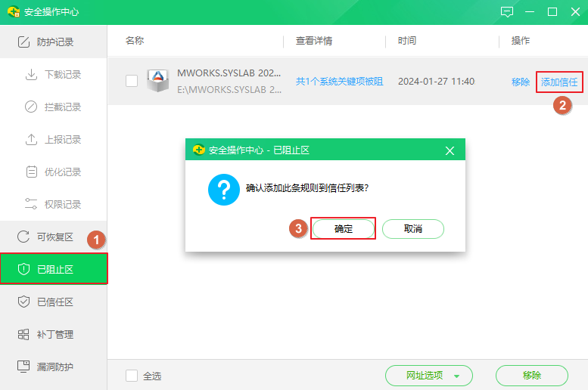The height and width of the screenshot is (390, 588).
Task: Click the 添加信任 link in row
Action: tap(559, 82)
